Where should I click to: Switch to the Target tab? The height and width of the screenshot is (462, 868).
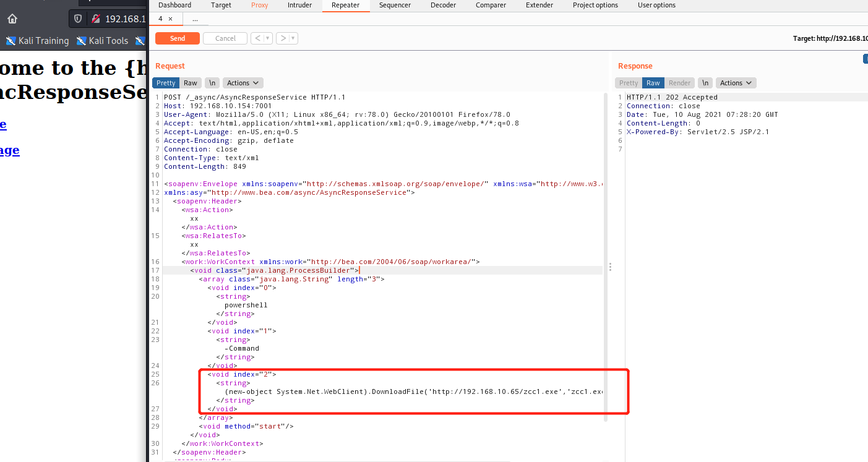[221, 5]
